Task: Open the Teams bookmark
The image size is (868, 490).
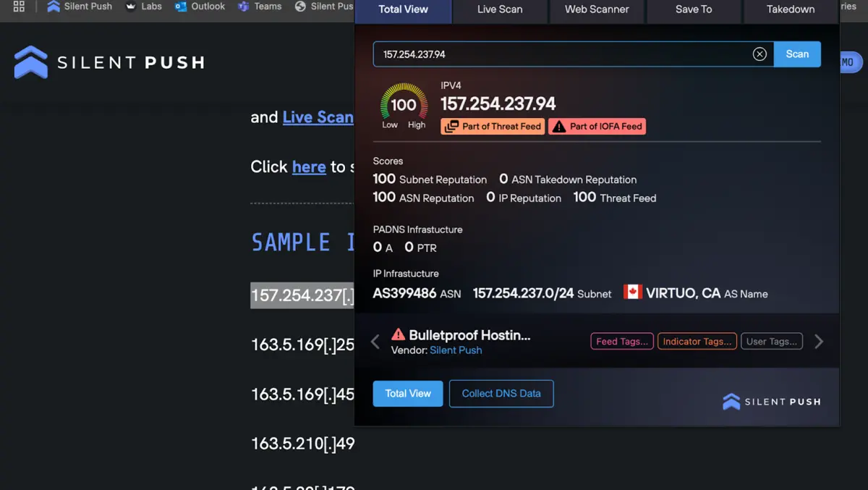Action: tap(260, 7)
